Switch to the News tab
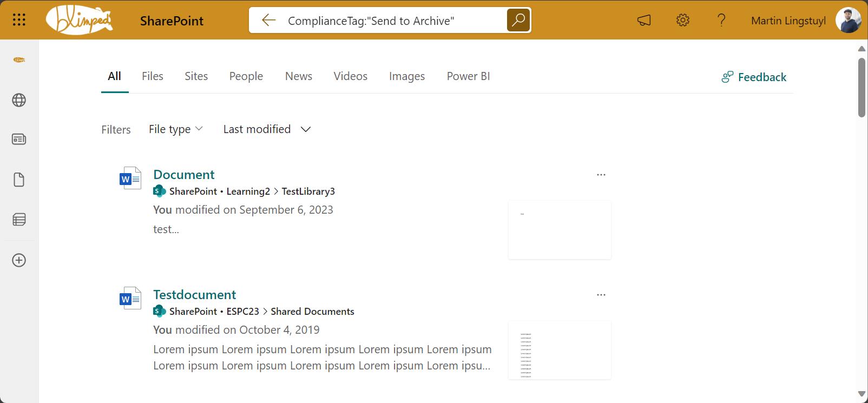The height and width of the screenshot is (403, 868). (299, 76)
